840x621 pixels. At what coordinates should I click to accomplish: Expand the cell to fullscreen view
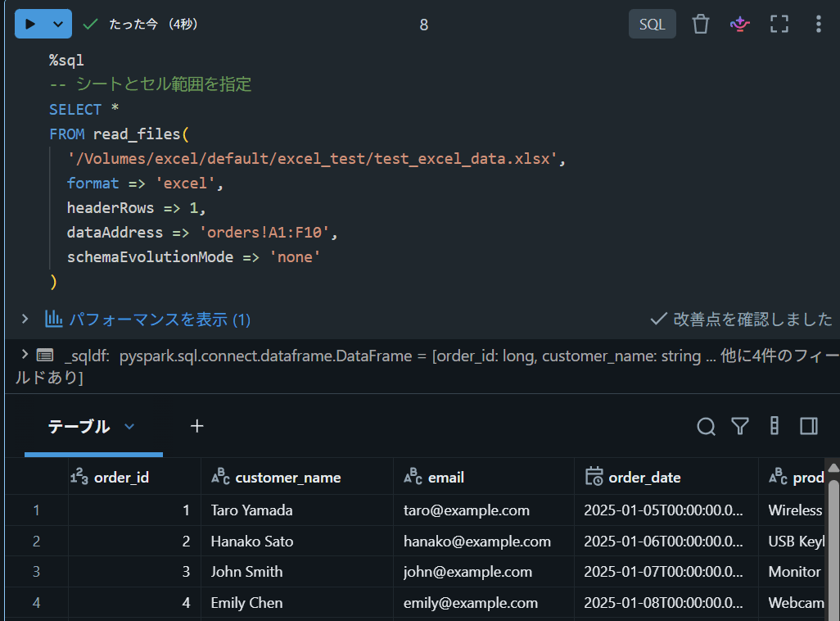click(x=779, y=24)
